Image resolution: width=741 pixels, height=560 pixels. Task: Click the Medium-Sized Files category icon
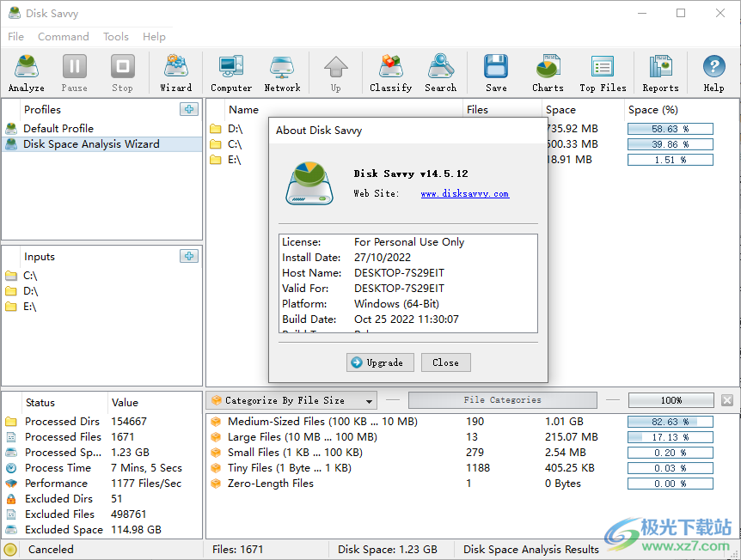(x=216, y=421)
